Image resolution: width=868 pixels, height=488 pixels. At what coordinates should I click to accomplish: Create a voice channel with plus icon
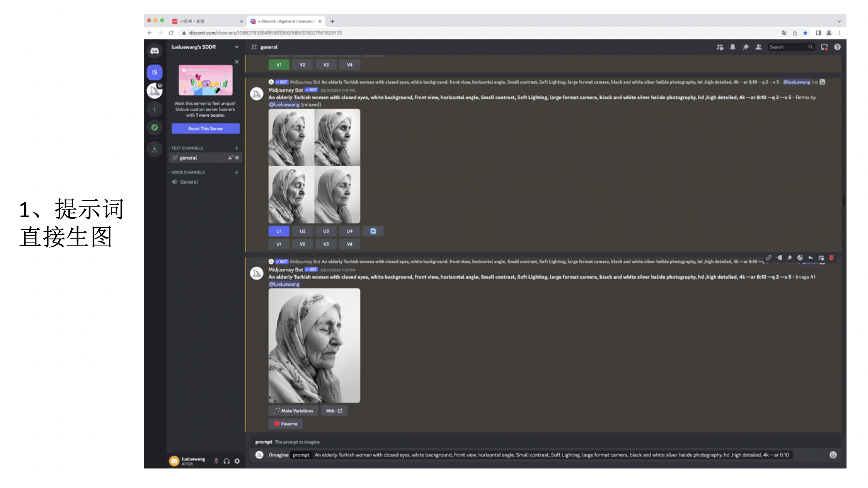pyautogui.click(x=237, y=172)
